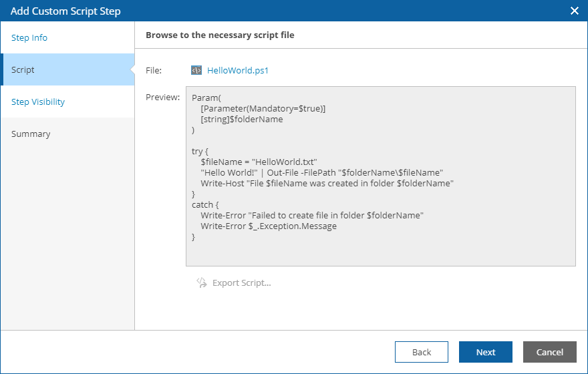Click the Param( line in preview
Image resolution: width=588 pixels, height=374 pixels.
coord(206,98)
